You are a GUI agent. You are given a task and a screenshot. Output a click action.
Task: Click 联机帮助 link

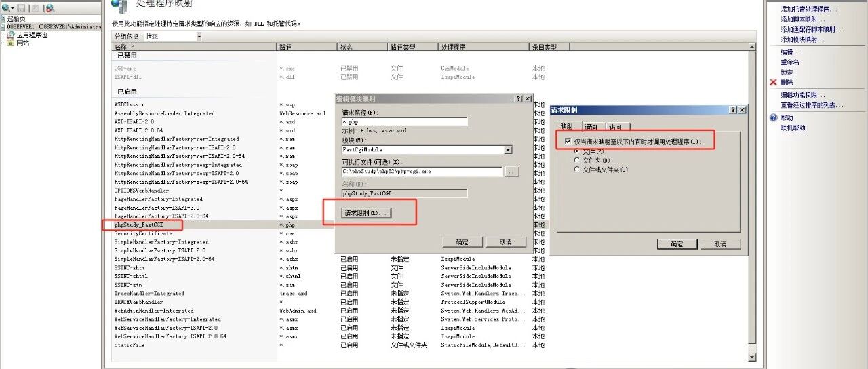point(793,128)
